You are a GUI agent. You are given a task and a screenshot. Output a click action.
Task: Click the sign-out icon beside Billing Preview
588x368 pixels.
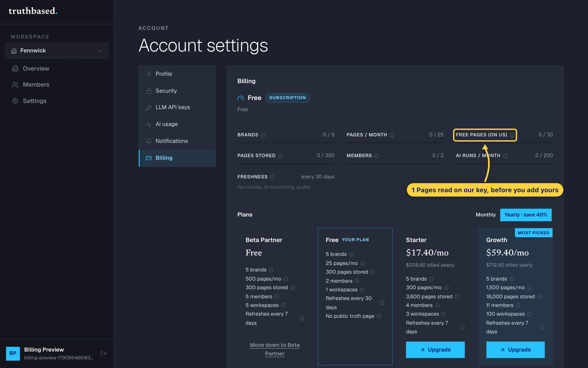point(104,353)
